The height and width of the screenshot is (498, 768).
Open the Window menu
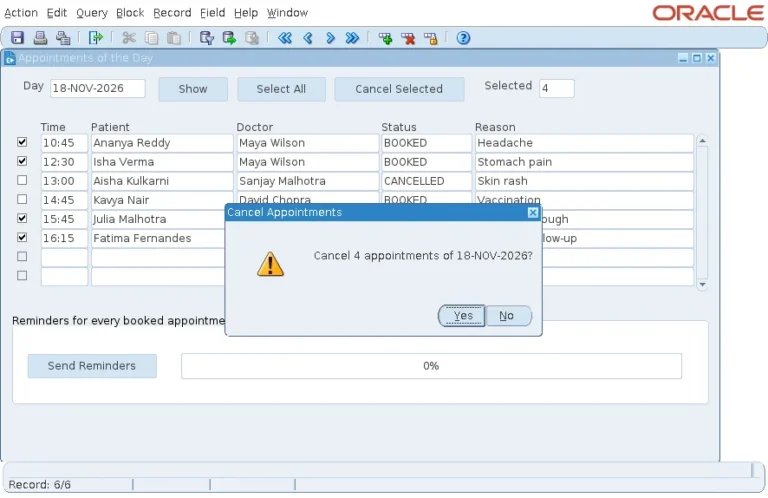coord(288,13)
